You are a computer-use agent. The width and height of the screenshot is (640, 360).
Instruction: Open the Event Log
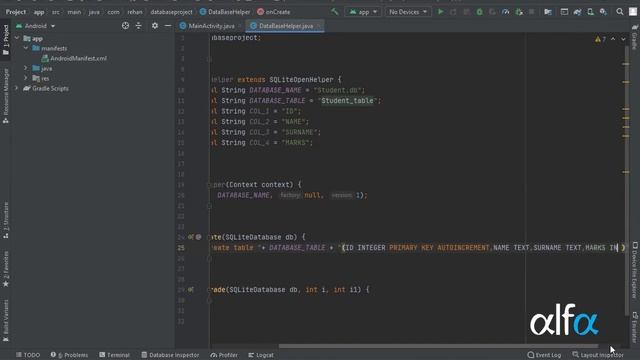tap(544, 355)
